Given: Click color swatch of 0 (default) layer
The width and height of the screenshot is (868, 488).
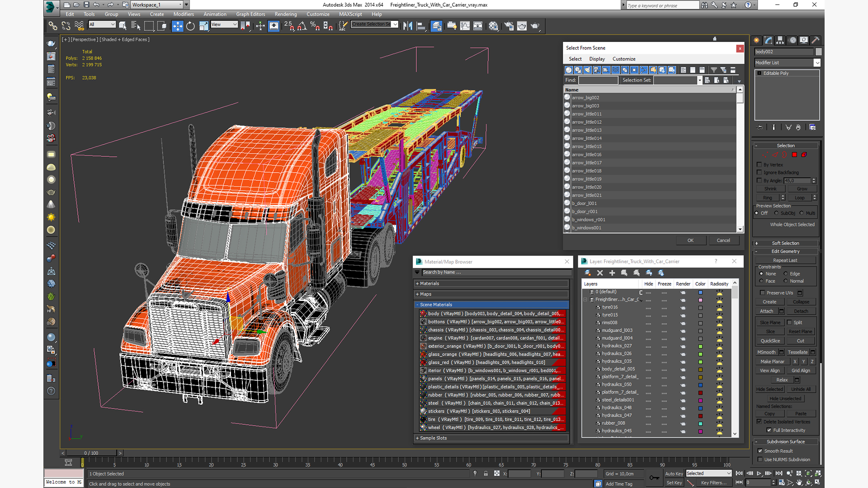Looking at the screenshot, I should coord(700,292).
